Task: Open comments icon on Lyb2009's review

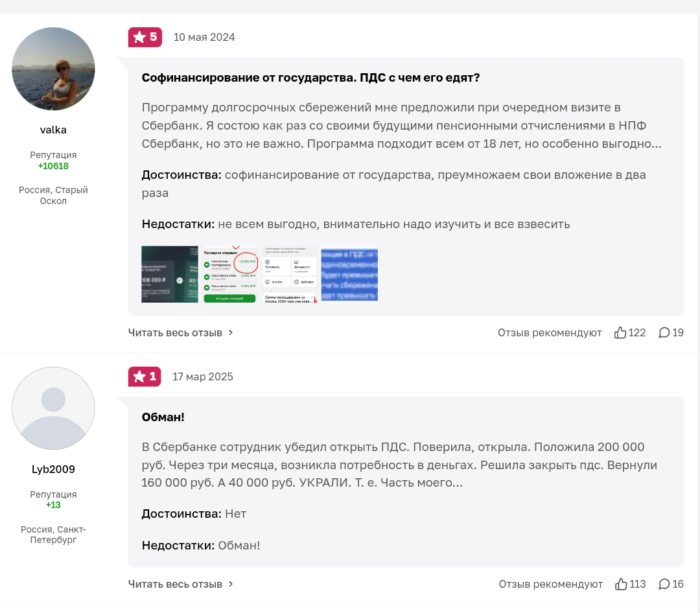Action: (x=664, y=584)
